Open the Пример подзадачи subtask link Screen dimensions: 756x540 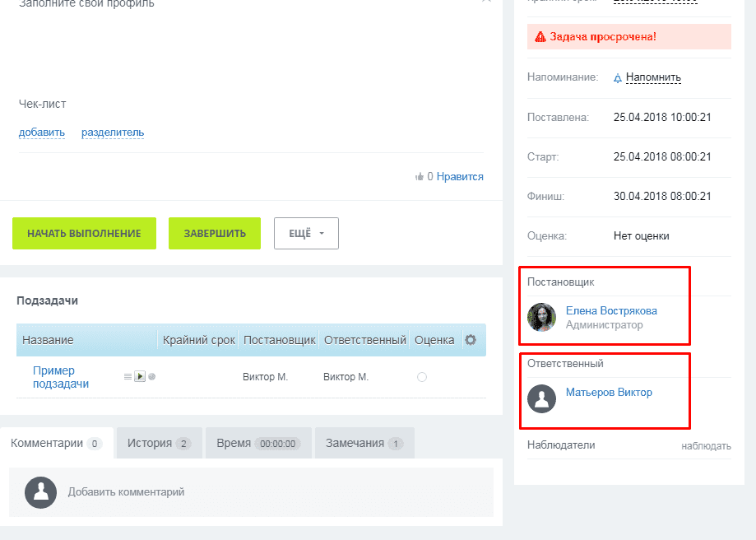click(61, 377)
